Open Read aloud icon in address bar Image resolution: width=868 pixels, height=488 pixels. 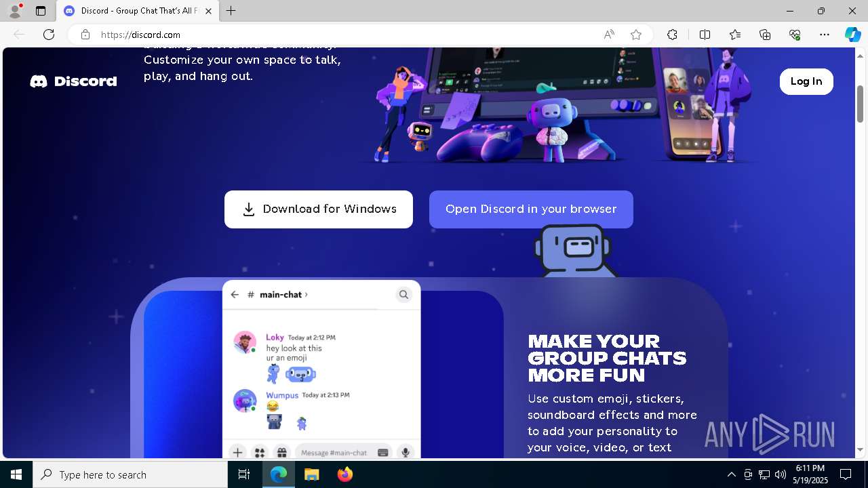[x=609, y=35]
